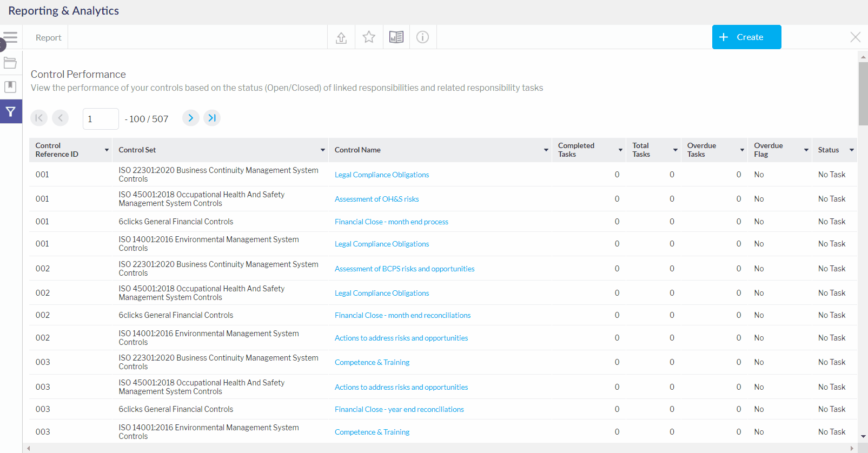Open Financial Close - month end process link
Image resolution: width=868 pixels, height=453 pixels.
tap(391, 222)
